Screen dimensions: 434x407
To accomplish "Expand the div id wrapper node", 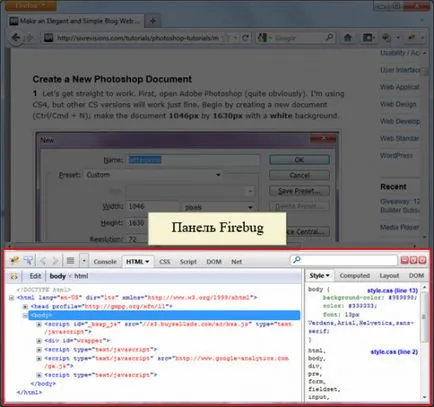I will tap(39, 341).
